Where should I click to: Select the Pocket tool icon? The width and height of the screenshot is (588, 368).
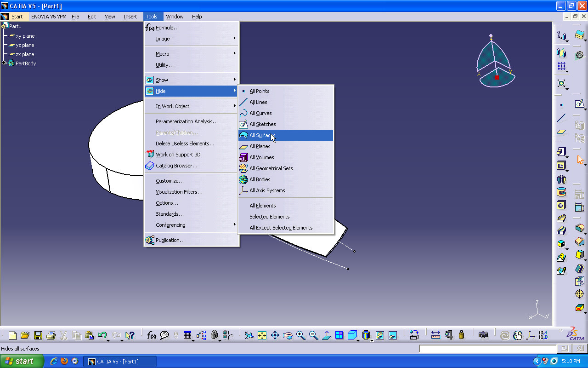tap(561, 166)
